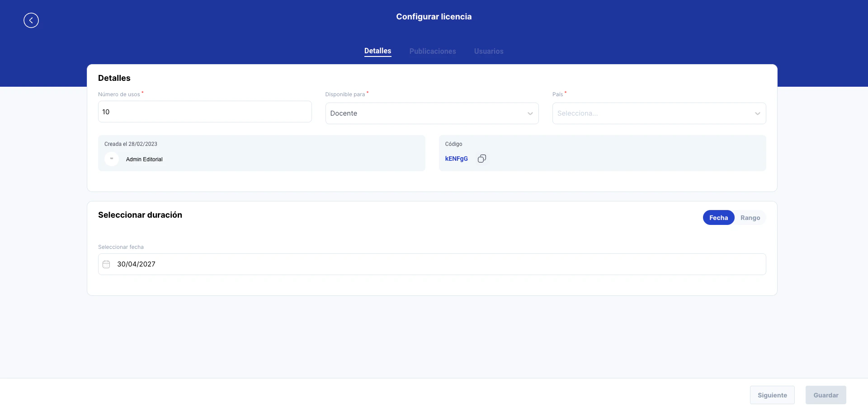Click the Selecciona... placeholder in País
868x411 pixels.
coord(577,113)
